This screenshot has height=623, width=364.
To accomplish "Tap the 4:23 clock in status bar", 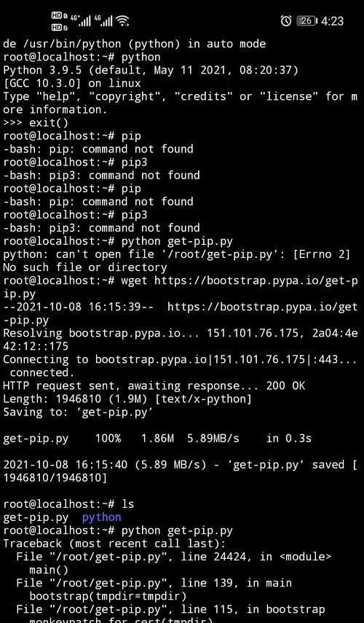I will [x=332, y=21].
